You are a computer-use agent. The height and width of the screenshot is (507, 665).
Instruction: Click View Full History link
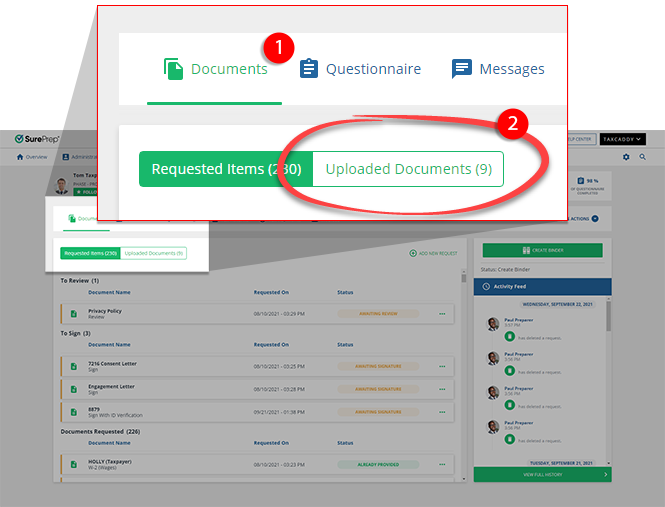click(x=542, y=474)
